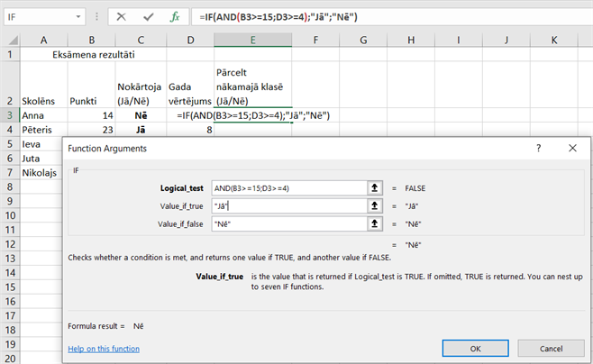This screenshot has height=364, width=593.
Task: Select column E header
Action: (x=252, y=40)
